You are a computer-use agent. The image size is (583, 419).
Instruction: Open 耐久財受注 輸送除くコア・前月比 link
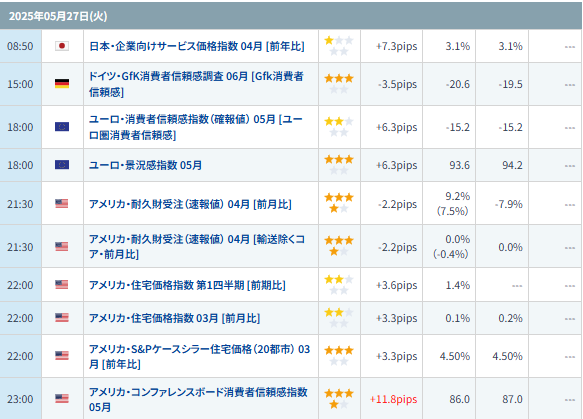[x=197, y=247]
